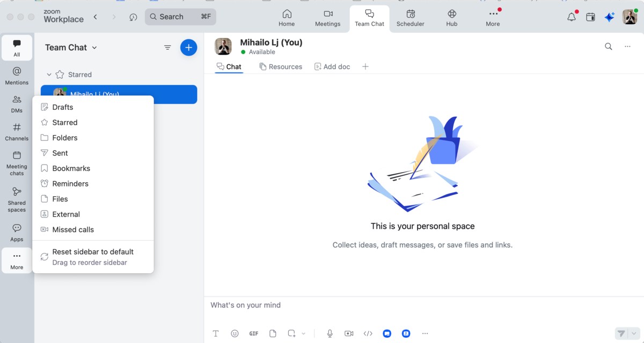644x343 pixels.
Task: Open notifications via the bell icon
Action: pos(570,17)
